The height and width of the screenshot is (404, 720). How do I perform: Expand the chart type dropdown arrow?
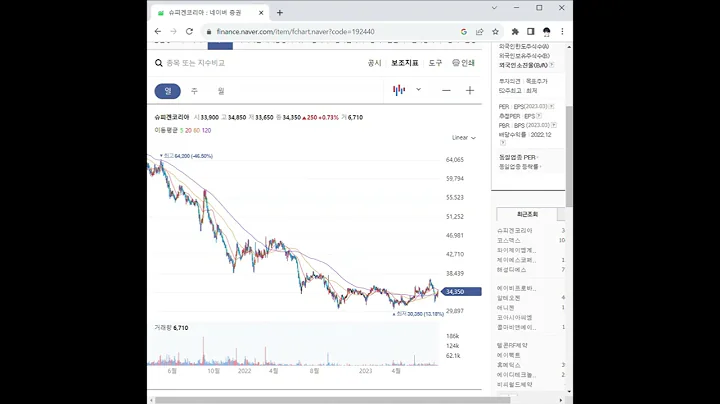tap(418, 90)
